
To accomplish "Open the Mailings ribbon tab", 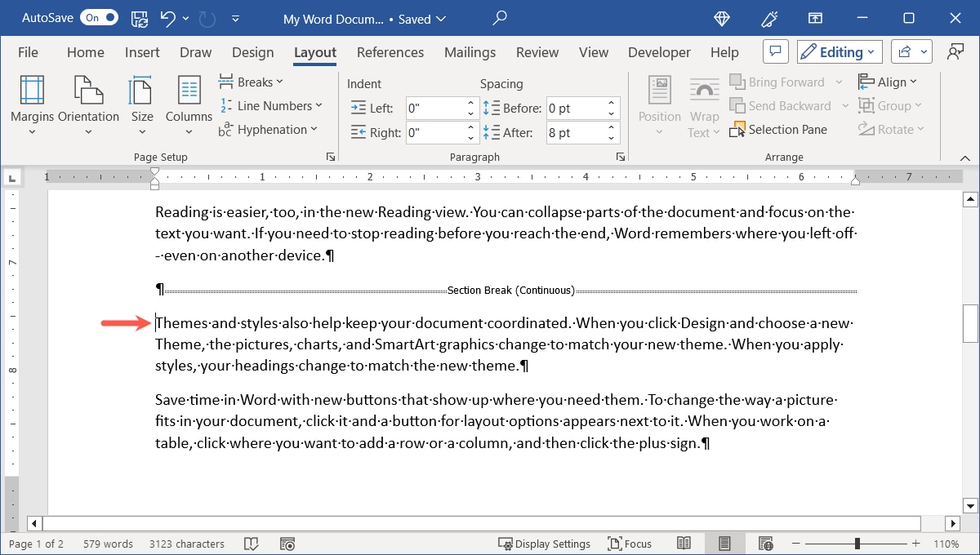I will pos(470,51).
